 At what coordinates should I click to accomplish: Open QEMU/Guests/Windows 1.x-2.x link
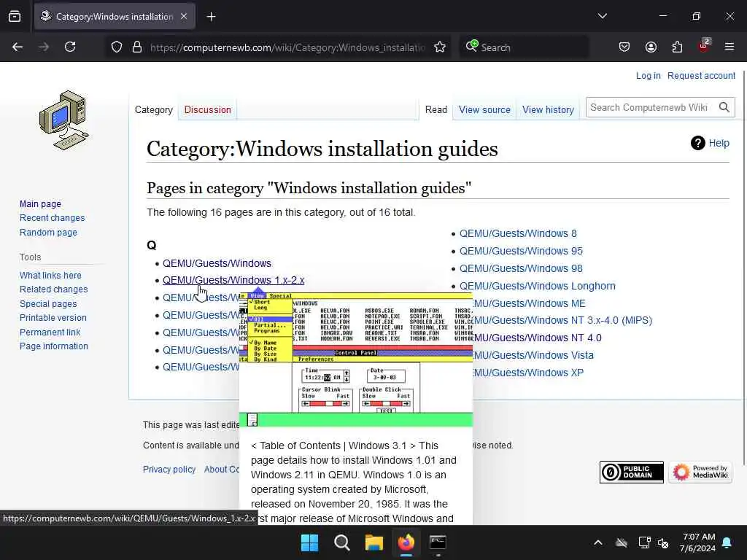[233, 281]
